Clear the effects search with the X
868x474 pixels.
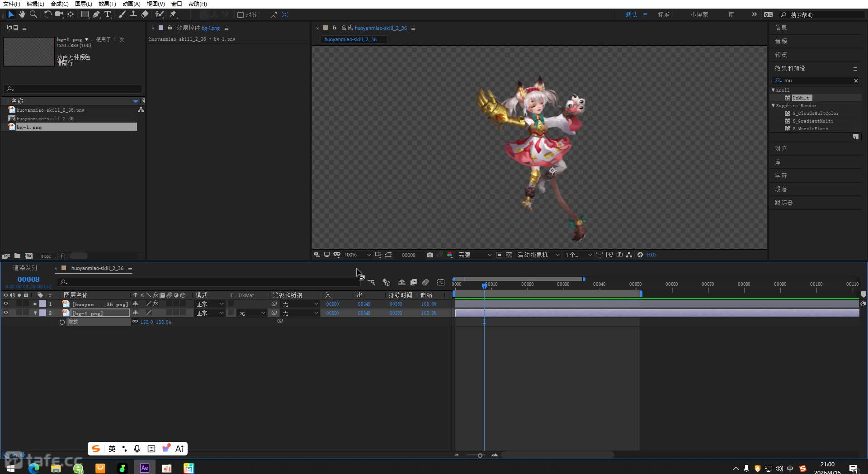(x=856, y=81)
